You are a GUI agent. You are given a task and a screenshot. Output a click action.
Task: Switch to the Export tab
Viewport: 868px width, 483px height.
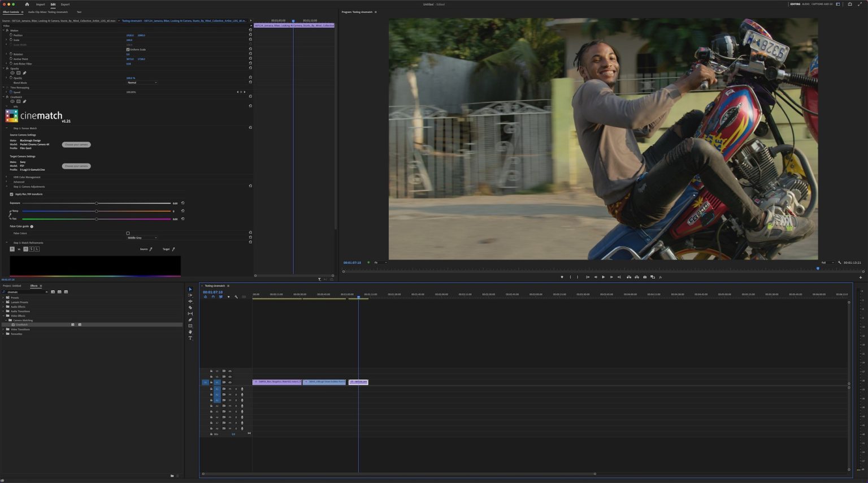(66, 5)
